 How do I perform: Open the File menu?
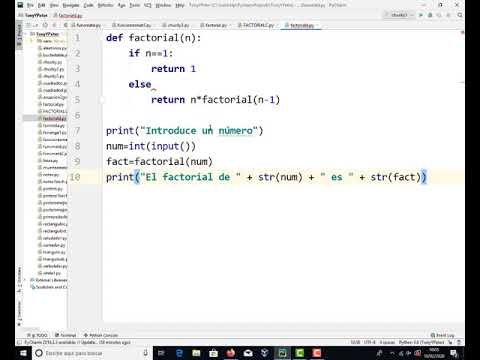pos(30,5)
